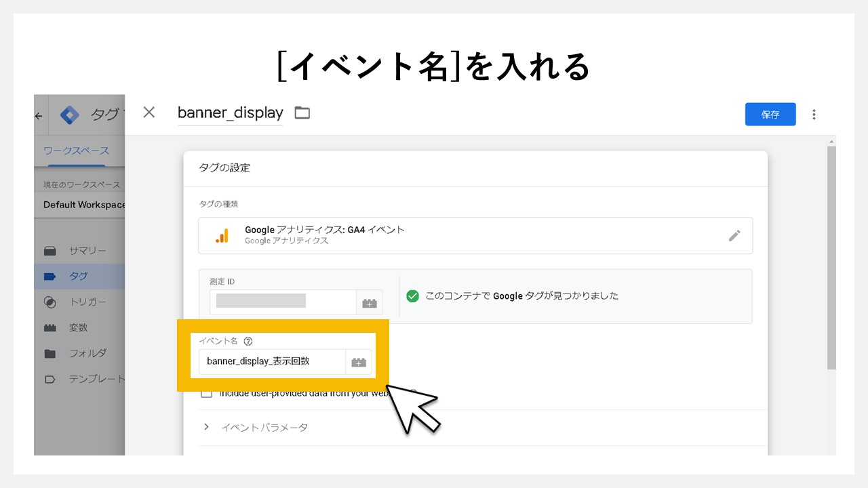The height and width of the screenshot is (488, 868).
Task: Open the variable picker beside 測定 ID
Action: click(369, 302)
